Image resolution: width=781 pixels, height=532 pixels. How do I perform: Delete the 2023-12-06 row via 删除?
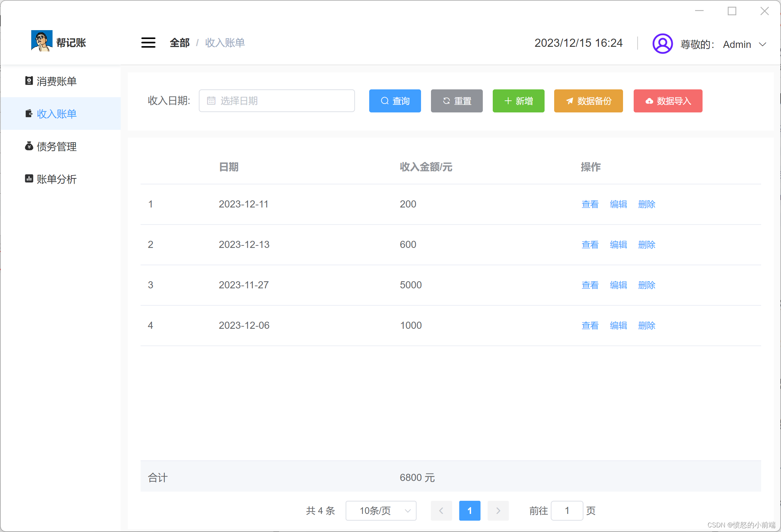coord(647,326)
